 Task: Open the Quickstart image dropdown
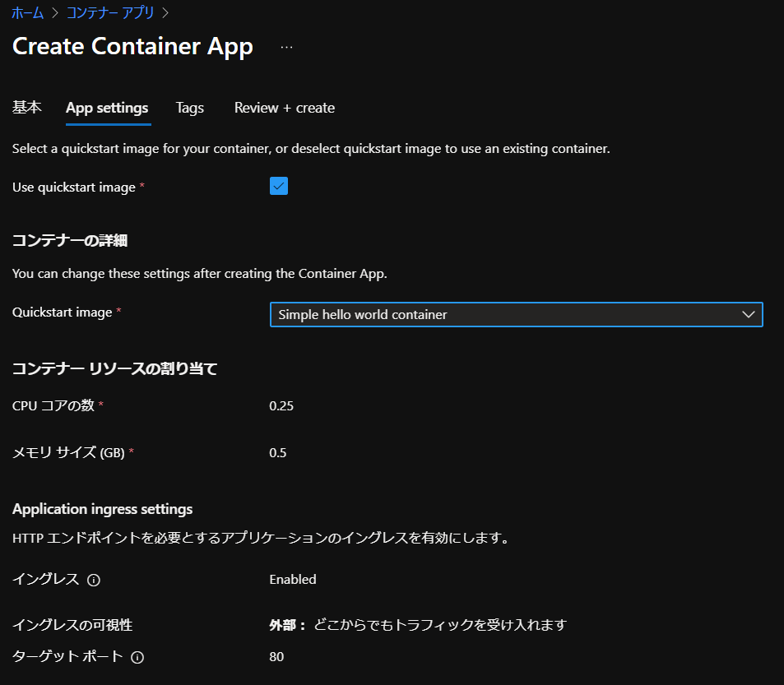516,314
